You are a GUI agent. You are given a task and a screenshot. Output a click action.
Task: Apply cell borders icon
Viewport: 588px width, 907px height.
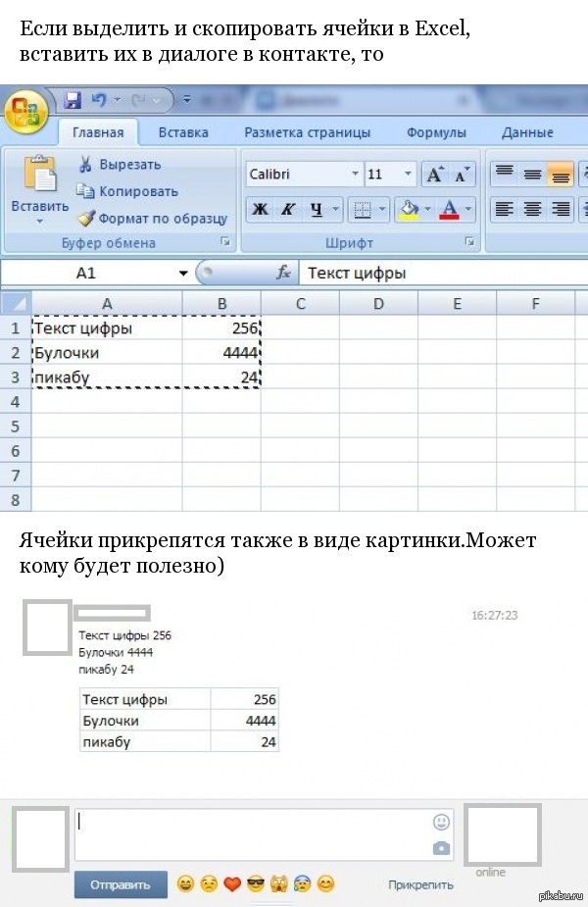[x=363, y=209]
